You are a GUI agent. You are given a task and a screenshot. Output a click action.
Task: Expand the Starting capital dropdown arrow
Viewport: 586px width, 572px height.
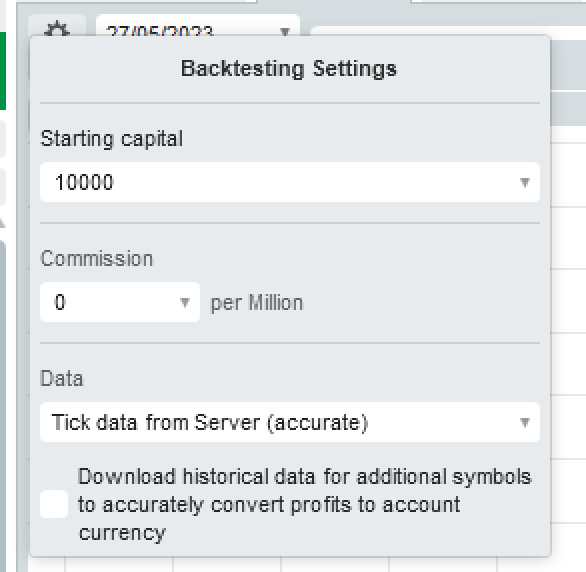(x=525, y=182)
